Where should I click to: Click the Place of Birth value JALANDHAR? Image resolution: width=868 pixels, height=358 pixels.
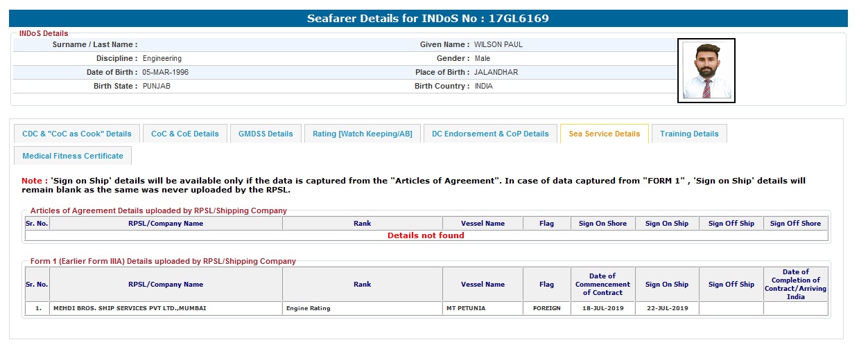click(x=496, y=73)
